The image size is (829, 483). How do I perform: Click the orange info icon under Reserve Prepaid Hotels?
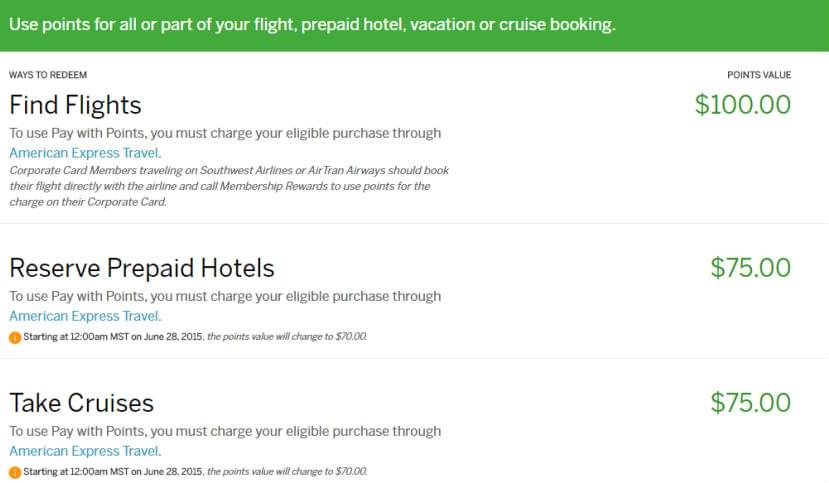(15, 337)
